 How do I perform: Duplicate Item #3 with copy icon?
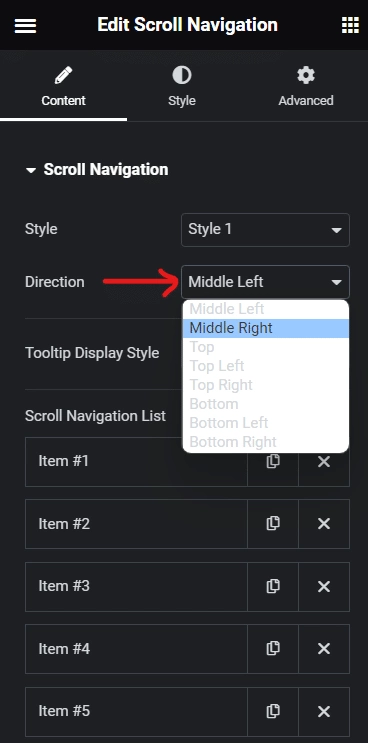click(x=273, y=587)
